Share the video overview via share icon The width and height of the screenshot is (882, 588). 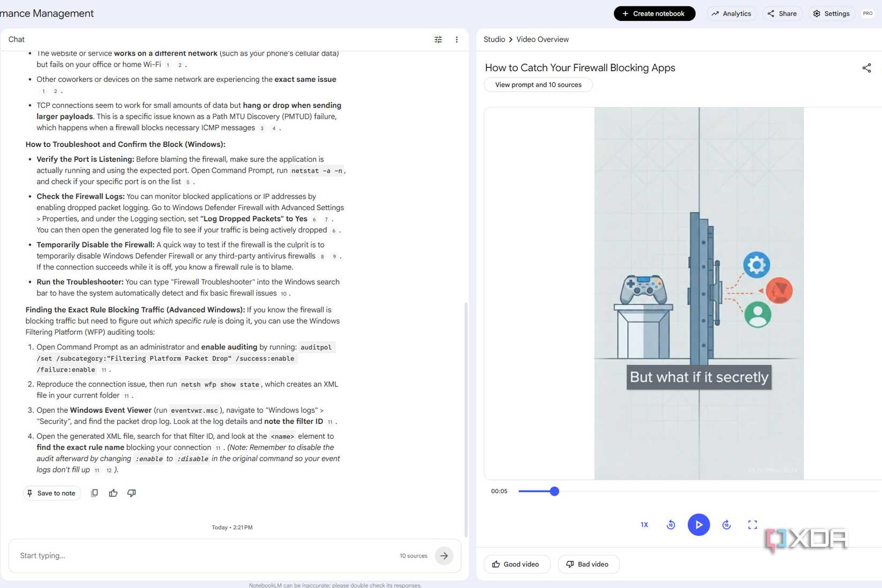pos(866,68)
